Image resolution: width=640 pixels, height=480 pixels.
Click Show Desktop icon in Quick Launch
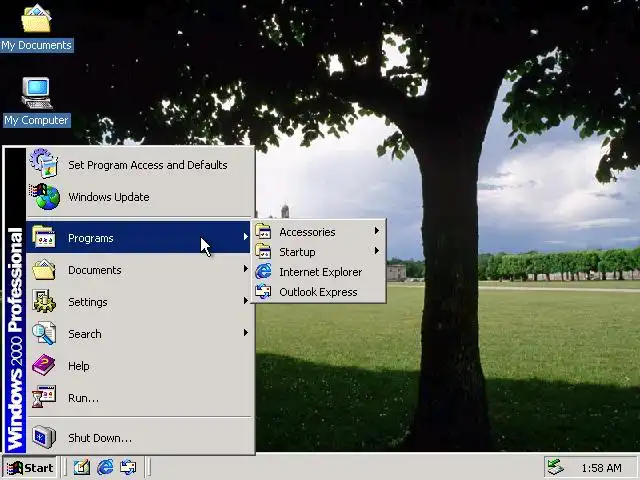(x=82, y=467)
